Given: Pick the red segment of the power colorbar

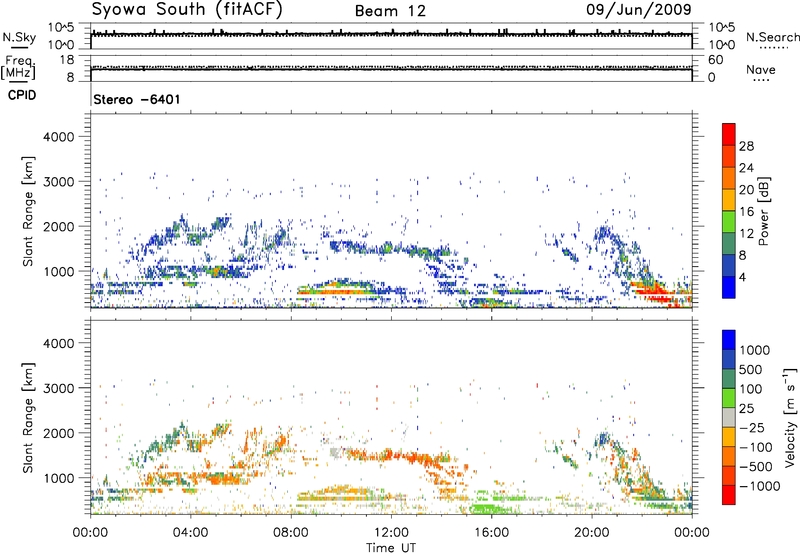Looking at the screenshot, I should 729,134.
